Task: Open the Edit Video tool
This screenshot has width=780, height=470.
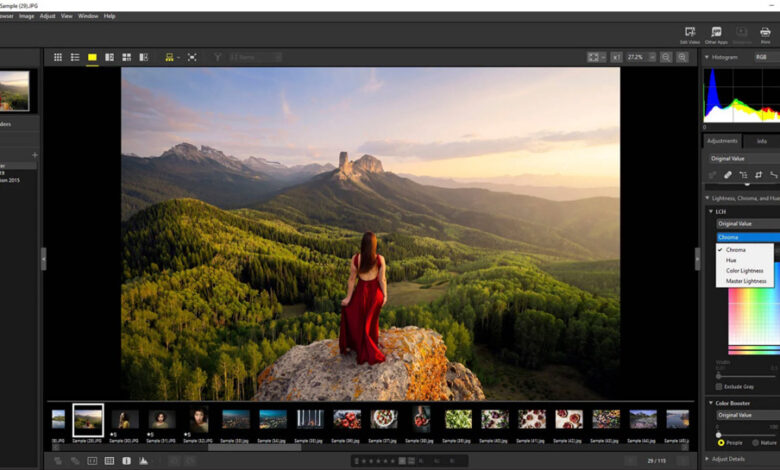Action: pyautogui.click(x=689, y=34)
